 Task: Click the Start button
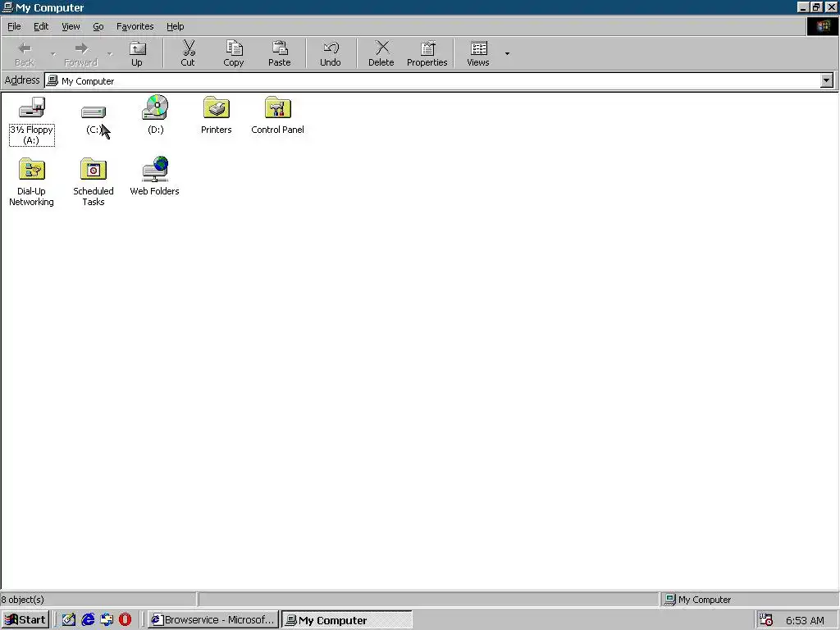pyautogui.click(x=25, y=620)
